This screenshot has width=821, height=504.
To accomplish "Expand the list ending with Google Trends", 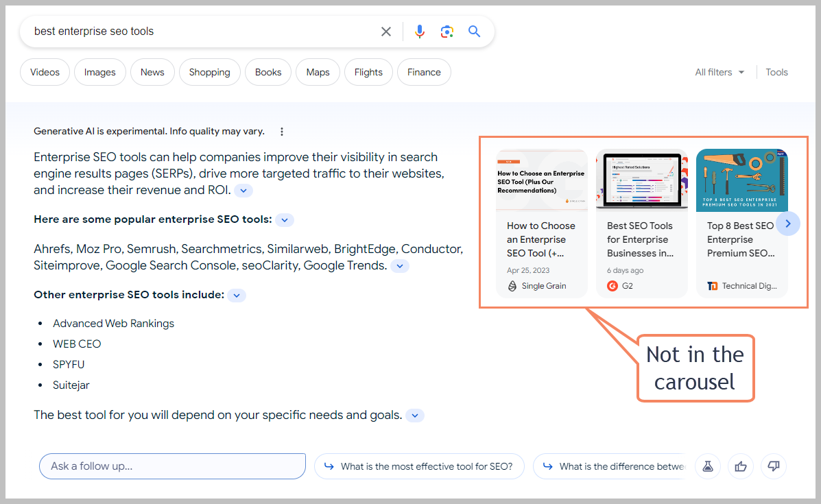I will click(x=399, y=266).
